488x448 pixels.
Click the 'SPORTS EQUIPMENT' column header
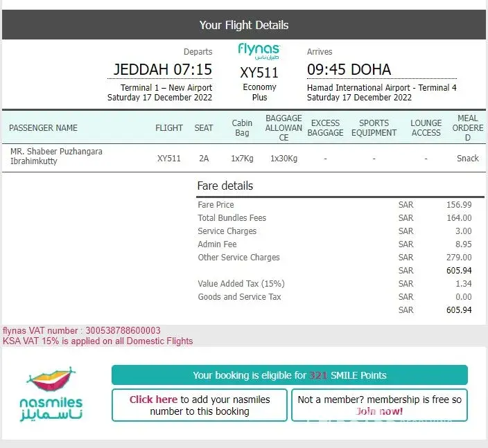[374, 128]
